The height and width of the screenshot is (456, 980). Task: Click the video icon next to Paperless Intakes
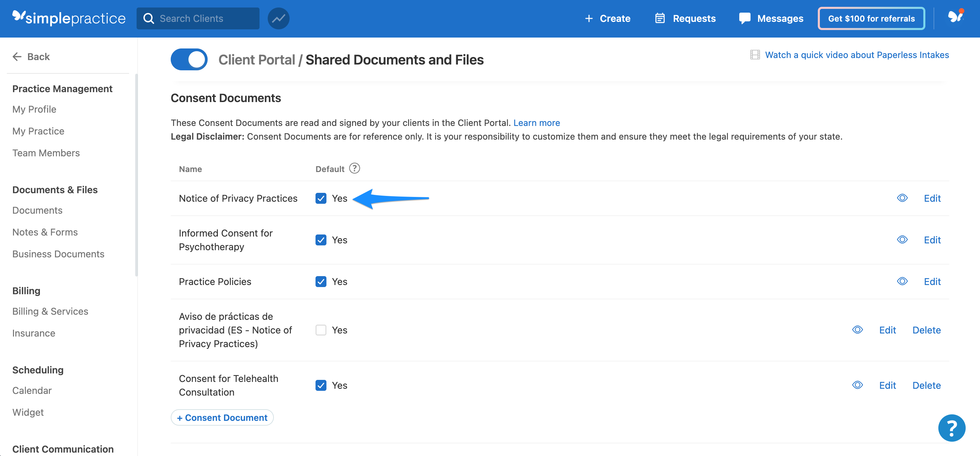pos(754,55)
